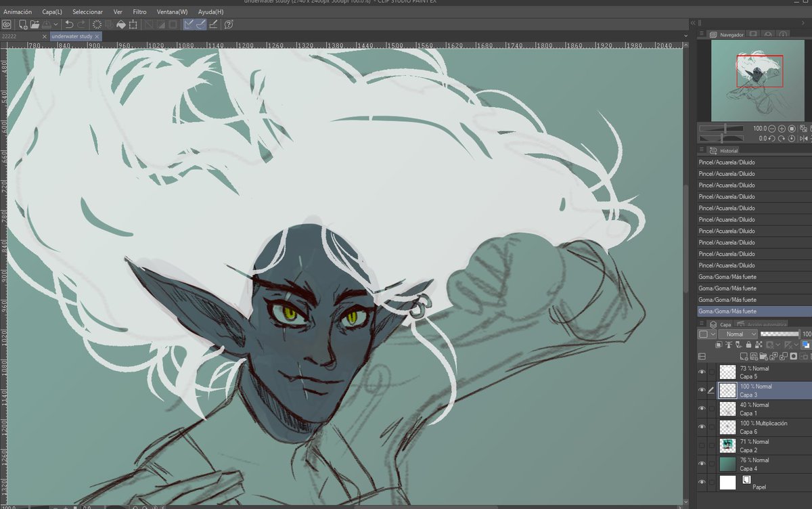The width and height of the screenshot is (812, 509).
Task: Fit canvas to screen in Navigator
Action: 803,129
